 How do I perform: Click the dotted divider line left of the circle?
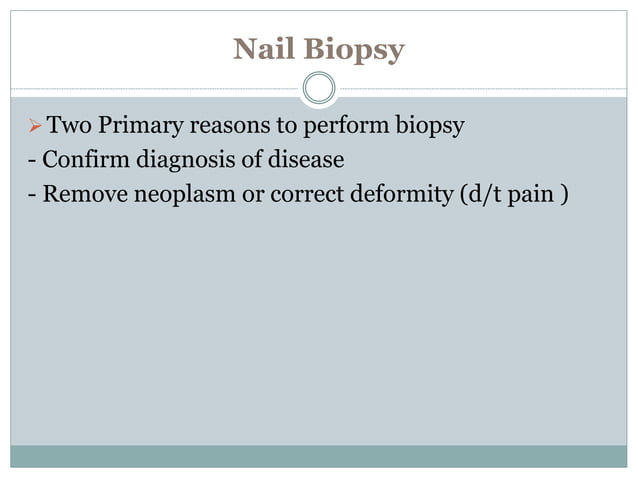[x=155, y=88]
